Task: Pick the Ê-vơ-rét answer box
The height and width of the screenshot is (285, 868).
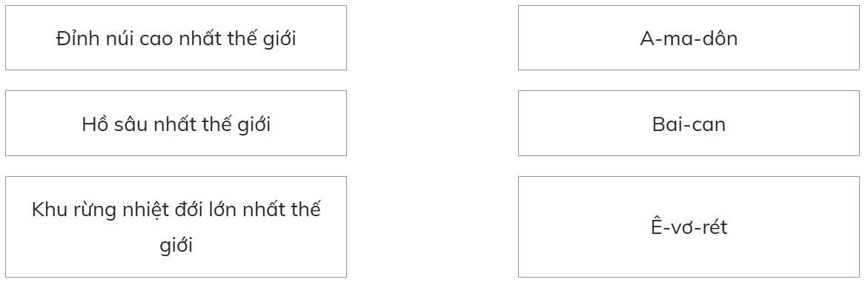Action: pos(689,227)
